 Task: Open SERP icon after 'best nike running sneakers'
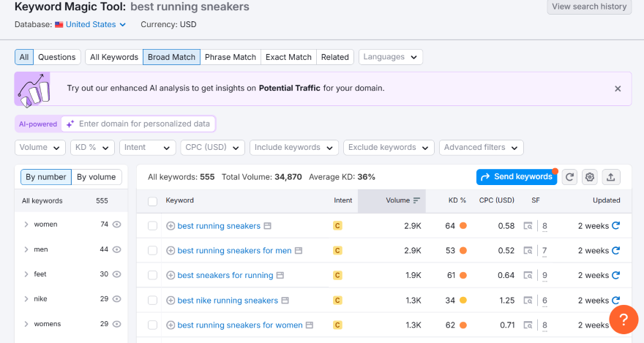point(285,301)
